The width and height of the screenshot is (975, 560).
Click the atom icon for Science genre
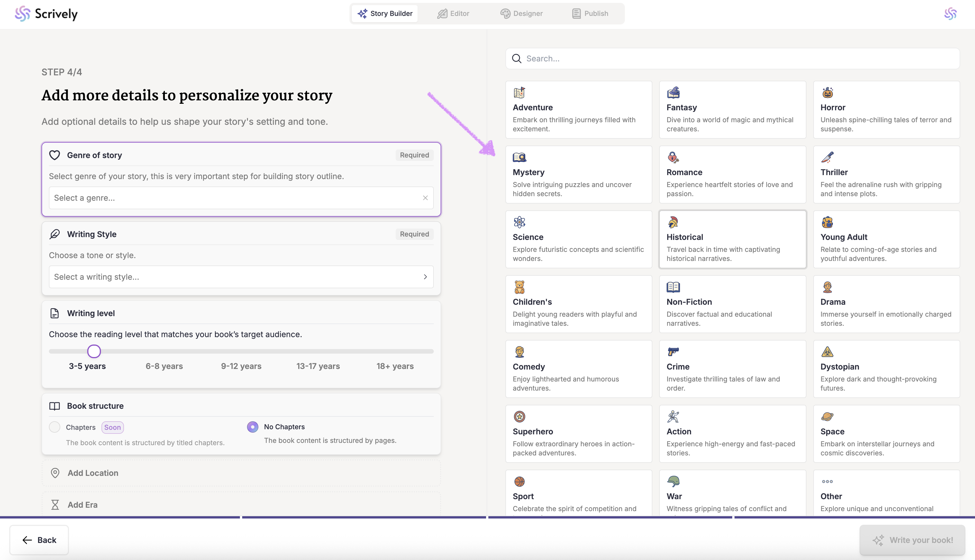(x=519, y=222)
